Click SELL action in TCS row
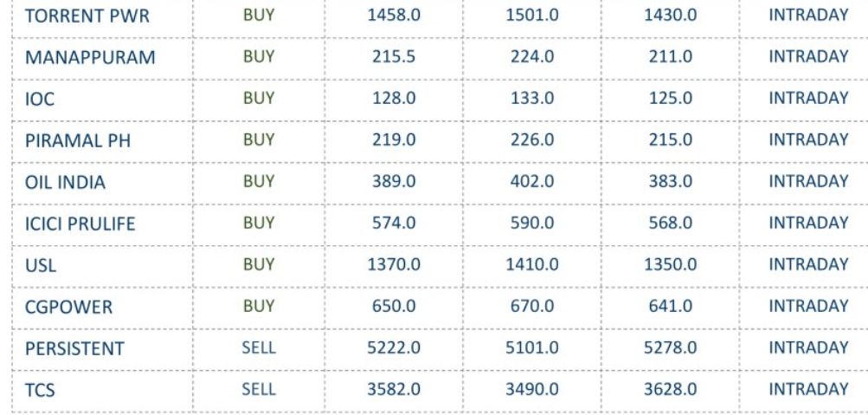Screen dimensions: 868x415 (x=259, y=389)
